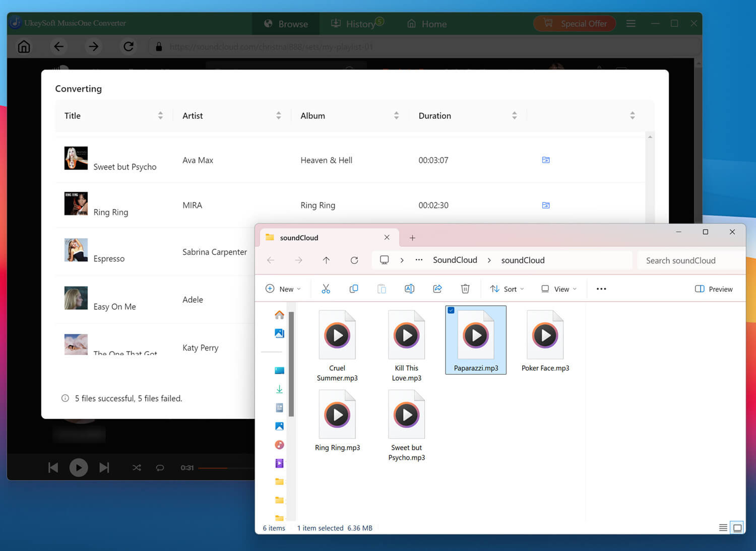
Task: Open See more options in Explorer toolbar
Action: click(601, 289)
